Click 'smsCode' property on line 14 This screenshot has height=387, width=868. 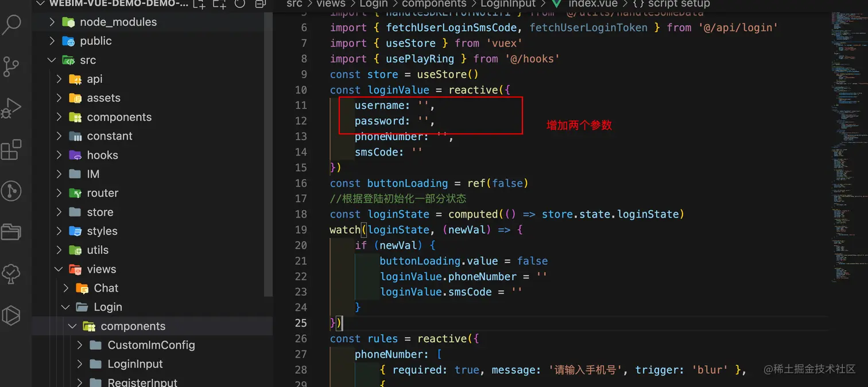tap(376, 152)
